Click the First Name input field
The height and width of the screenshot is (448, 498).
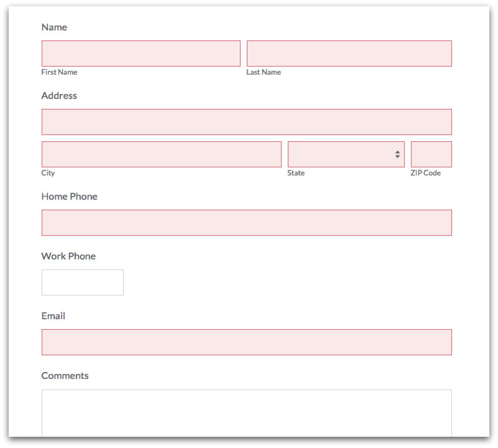click(x=141, y=54)
